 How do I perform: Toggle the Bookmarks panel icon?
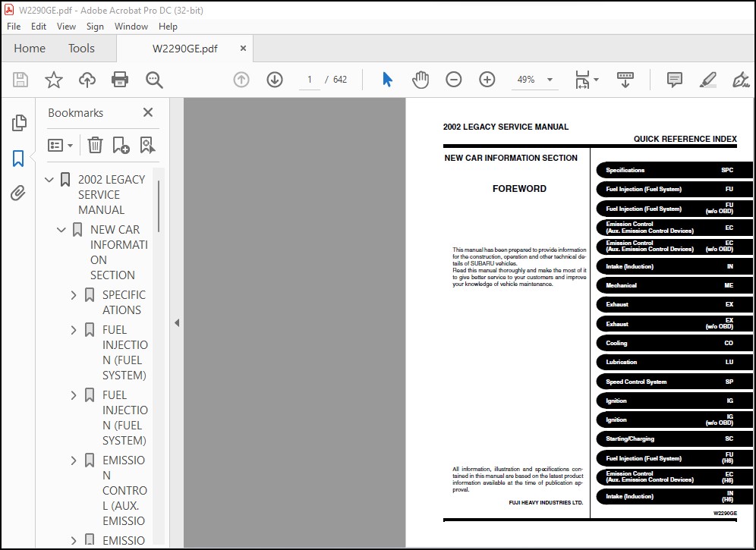click(x=18, y=158)
